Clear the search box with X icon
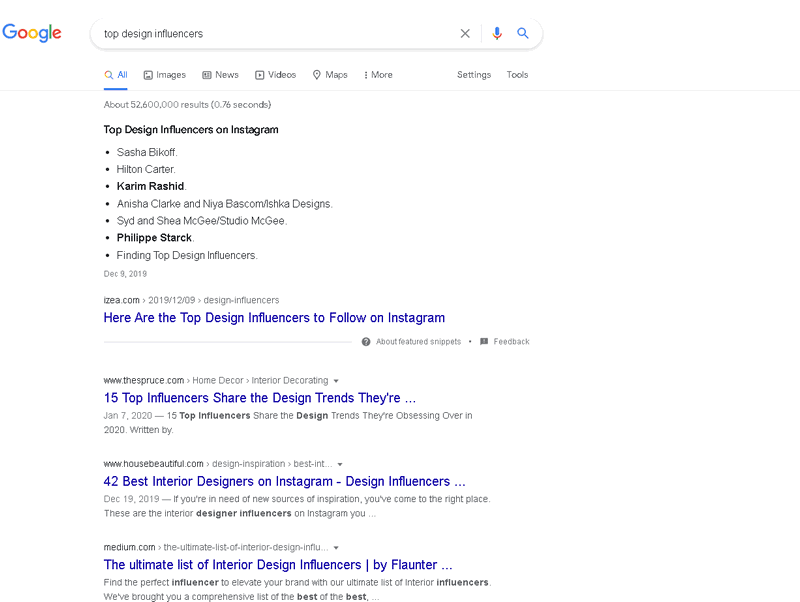The image size is (800, 602). pos(465,33)
